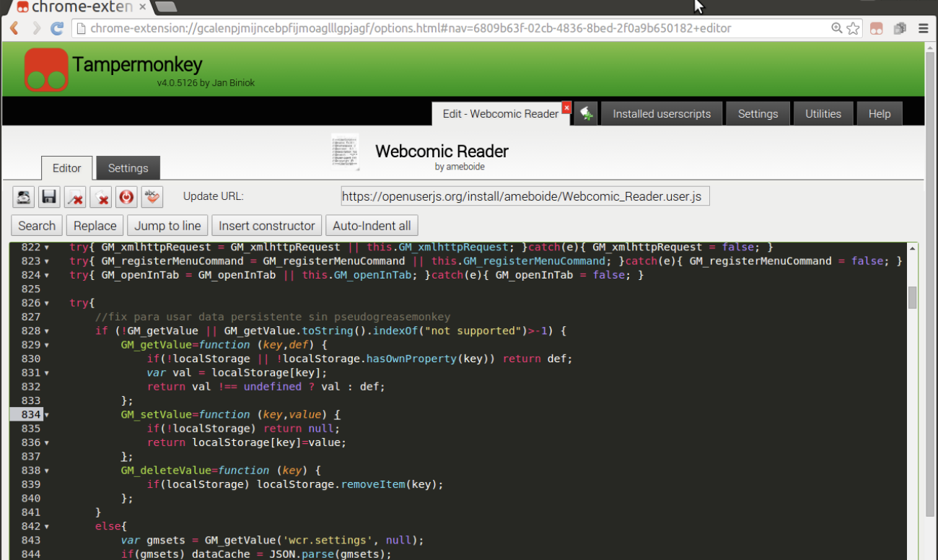The width and height of the screenshot is (938, 560).
Task: Collapse code fold at line 824
Action: click(47, 276)
